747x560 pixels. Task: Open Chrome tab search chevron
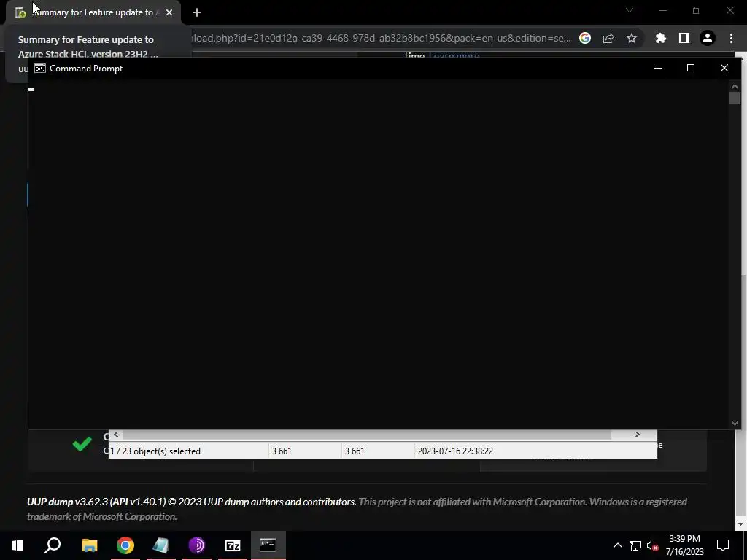(x=630, y=10)
